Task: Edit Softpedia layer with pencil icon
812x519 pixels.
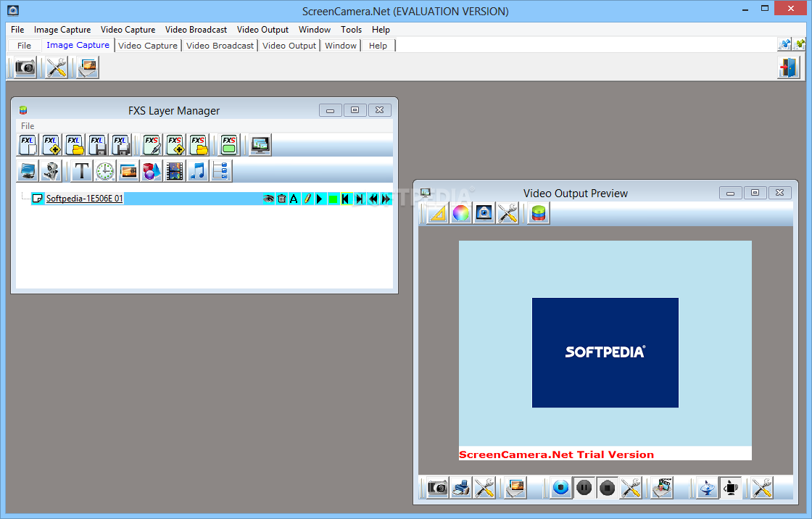Action: tap(307, 199)
